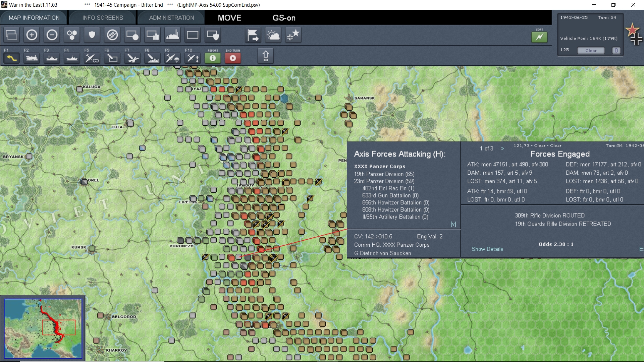Expand the attacker unit list [v]
The image size is (644, 362).
pyautogui.click(x=453, y=224)
